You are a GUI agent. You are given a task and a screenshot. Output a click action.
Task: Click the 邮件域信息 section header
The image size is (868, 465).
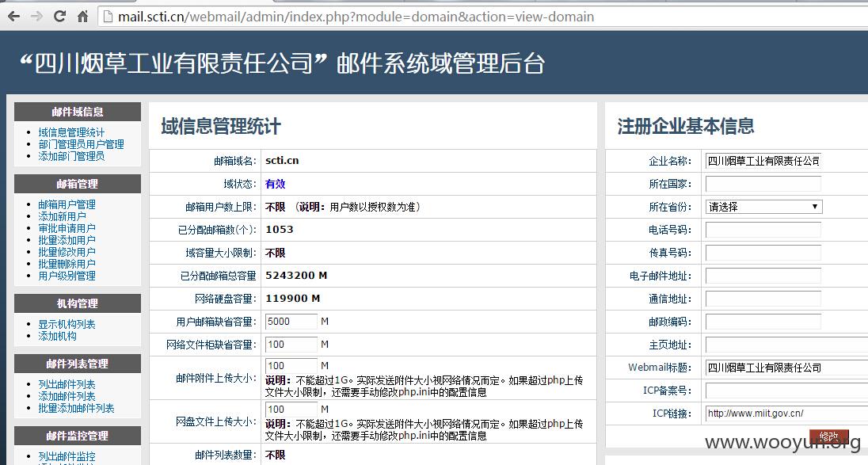tap(78, 112)
